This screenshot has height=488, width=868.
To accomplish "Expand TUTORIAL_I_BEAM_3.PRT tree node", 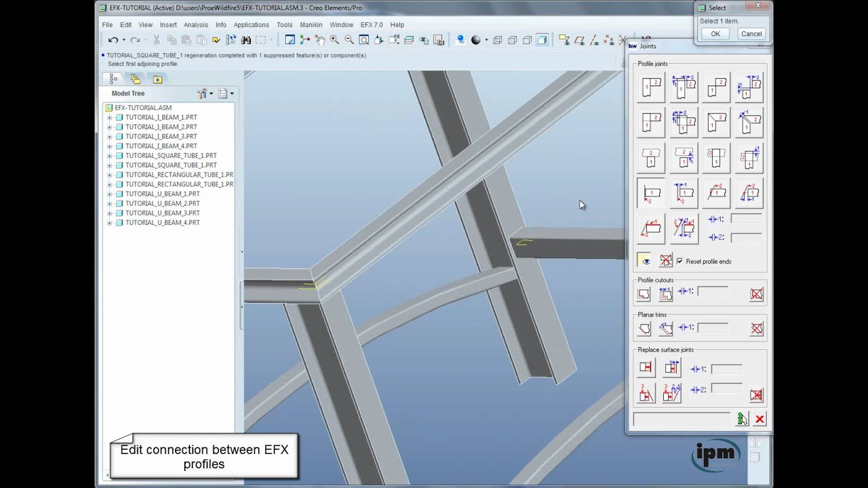I will click(109, 136).
